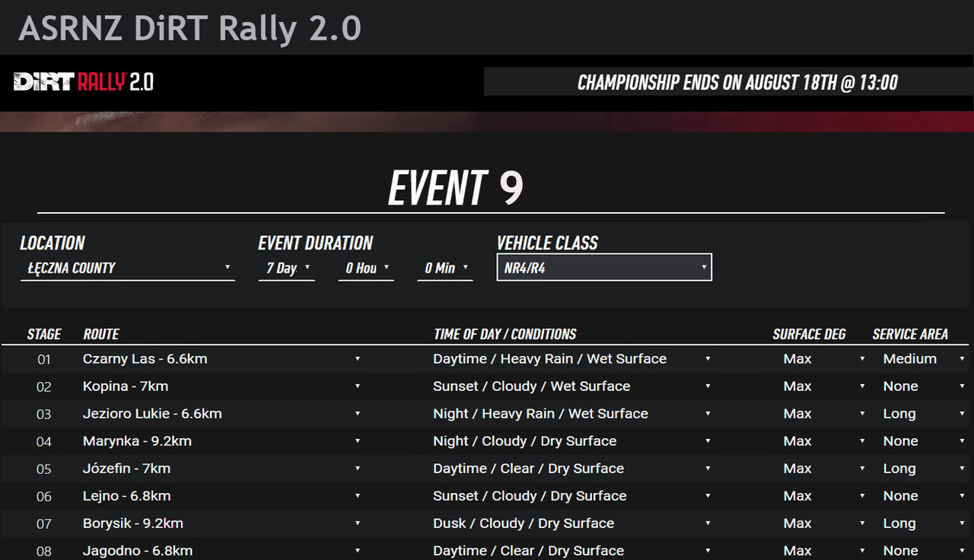Open stage 06 service area dropdown
The height and width of the screenshot is (560, 974).
[924, 496]
